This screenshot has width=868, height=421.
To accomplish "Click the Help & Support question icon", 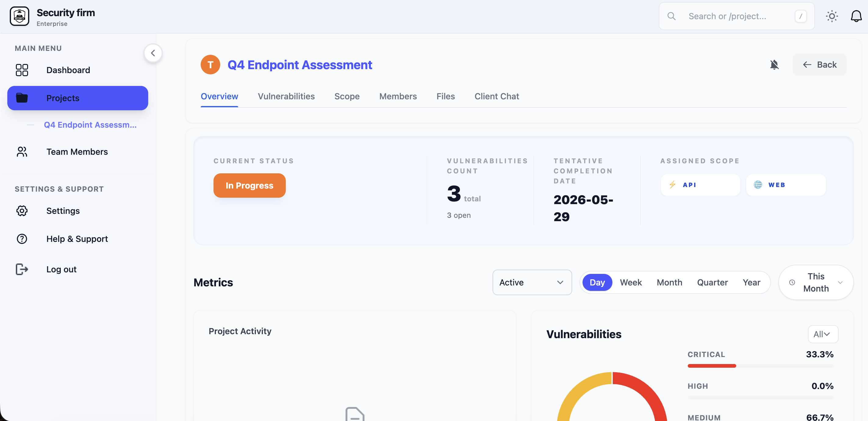I will [x=22, y=239].
